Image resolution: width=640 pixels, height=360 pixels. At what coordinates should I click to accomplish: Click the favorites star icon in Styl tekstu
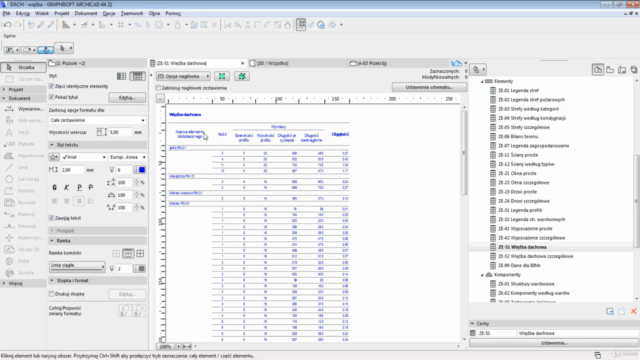pos(53,157)
